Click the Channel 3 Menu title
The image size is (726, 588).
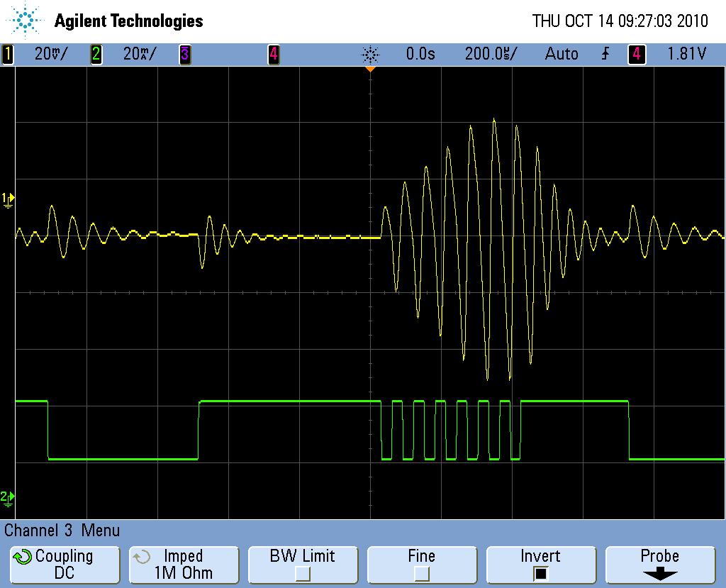(x=62, y=530)
